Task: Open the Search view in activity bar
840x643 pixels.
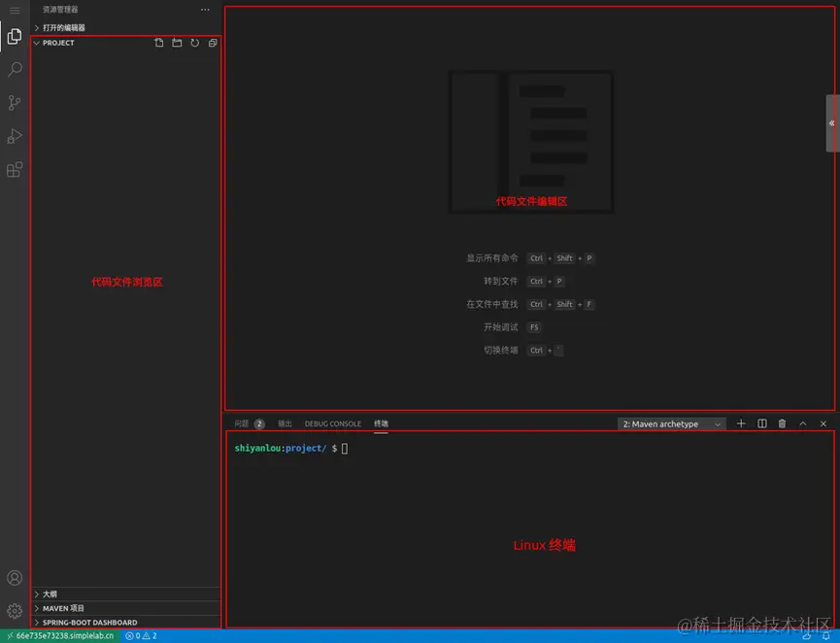Action: [15, 69]
